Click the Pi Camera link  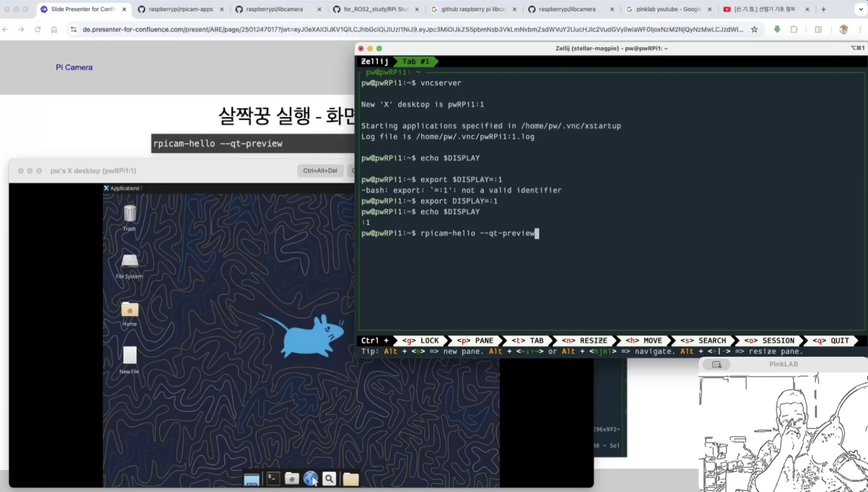tap(74, 67)
